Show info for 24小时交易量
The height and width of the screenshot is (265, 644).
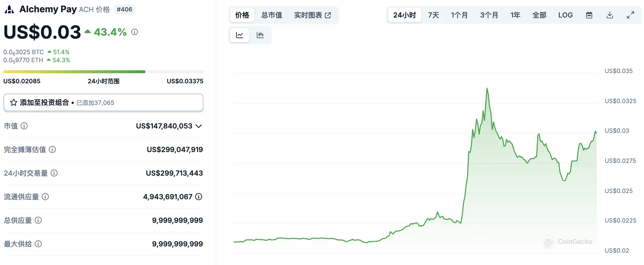pyautogui.click(x=54, y=173)
